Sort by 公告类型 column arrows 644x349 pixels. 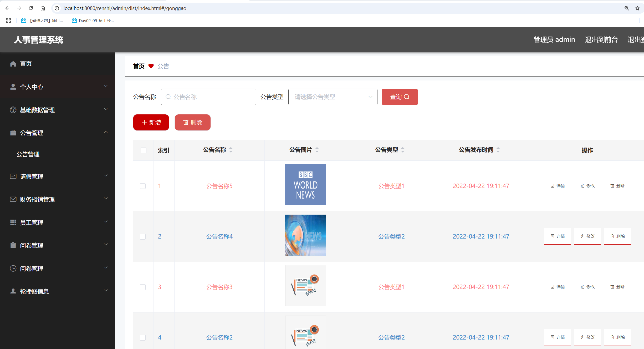click(403, 150)
